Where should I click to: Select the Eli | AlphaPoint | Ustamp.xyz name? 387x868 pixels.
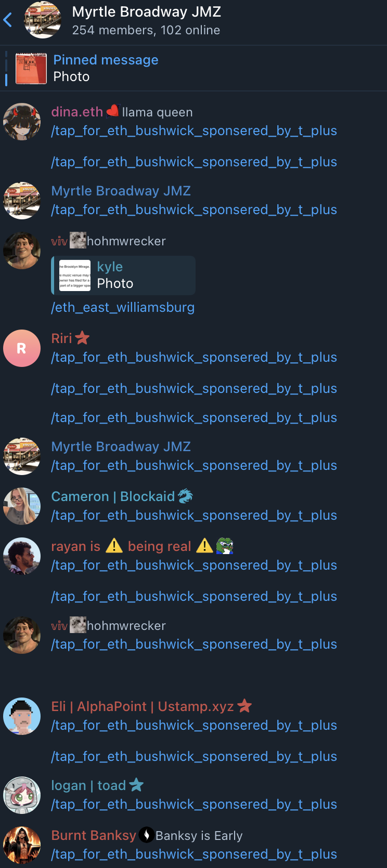(x=143, y=706)
